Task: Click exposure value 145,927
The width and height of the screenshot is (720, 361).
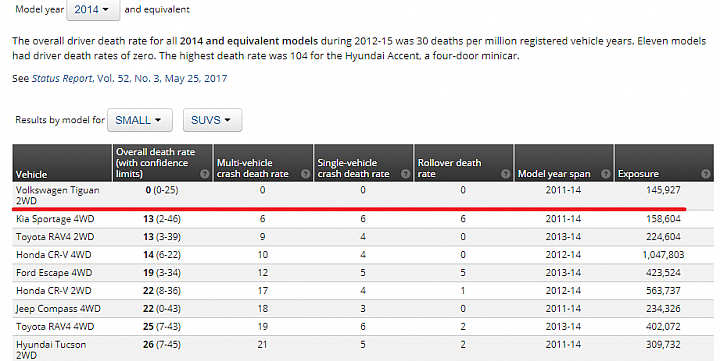Action: point(663,190)
